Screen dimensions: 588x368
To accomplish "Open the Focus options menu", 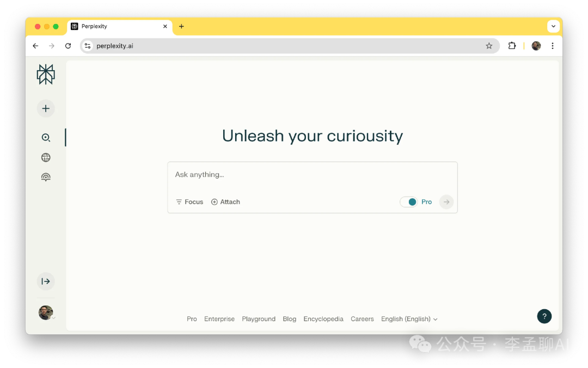I will point(189,202).
